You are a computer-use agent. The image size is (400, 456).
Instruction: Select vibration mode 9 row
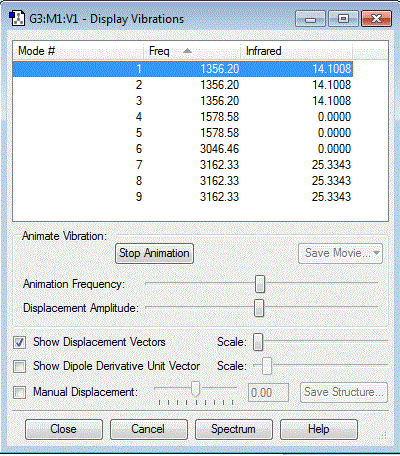pos(183,197)
